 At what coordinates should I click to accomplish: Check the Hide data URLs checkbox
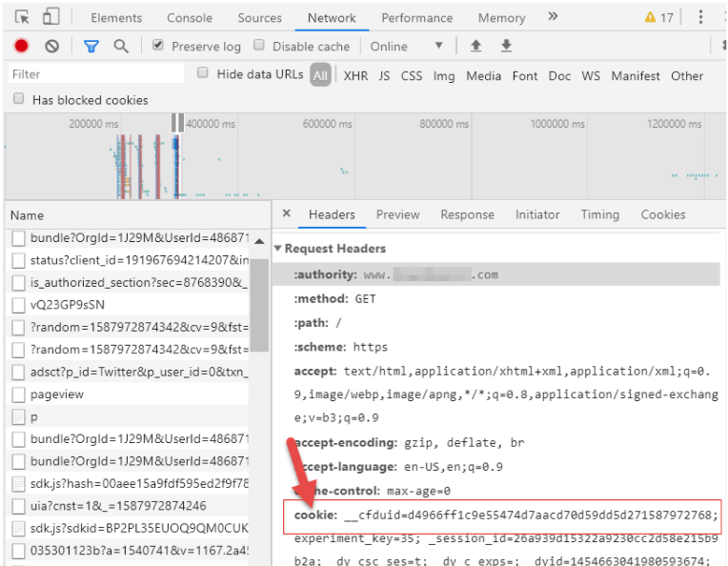[202, 72]
